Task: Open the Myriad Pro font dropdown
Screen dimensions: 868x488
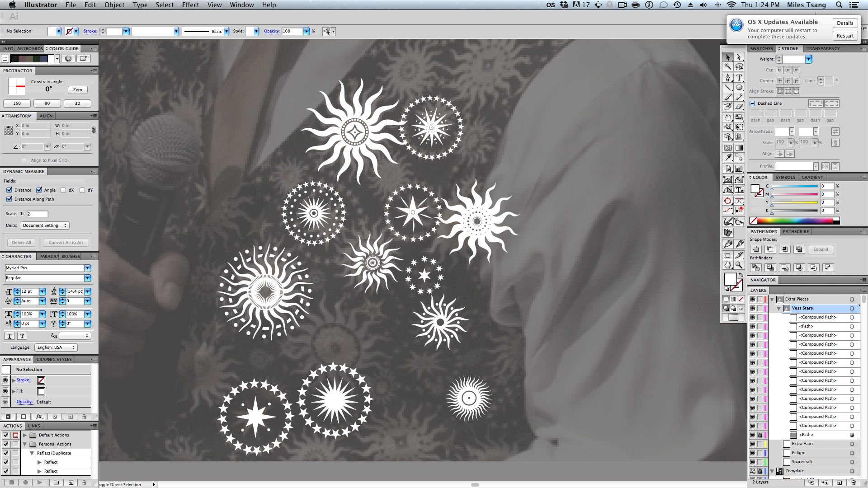Action: [x=87, y=268]
